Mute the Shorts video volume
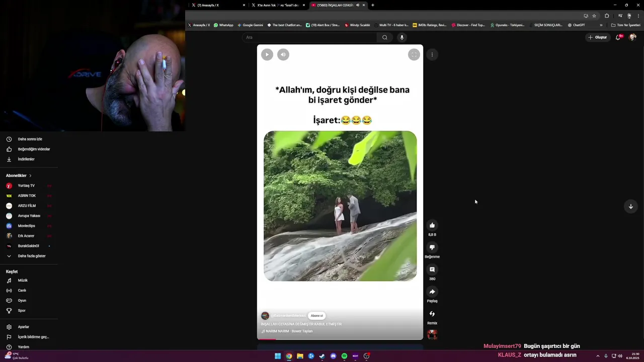The image size is (644, 362). (283, 54)
